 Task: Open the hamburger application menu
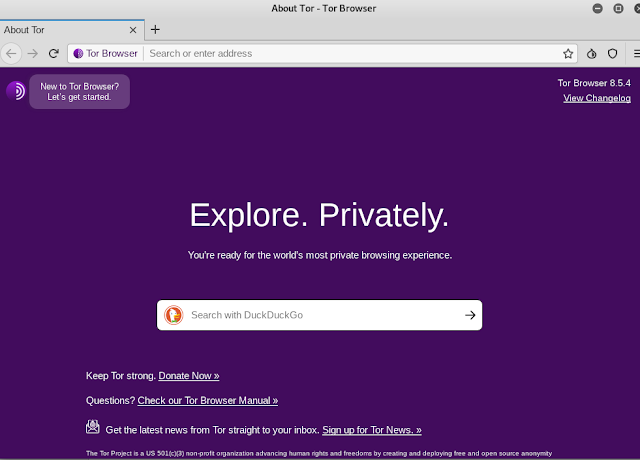click(x=636, y=53)
